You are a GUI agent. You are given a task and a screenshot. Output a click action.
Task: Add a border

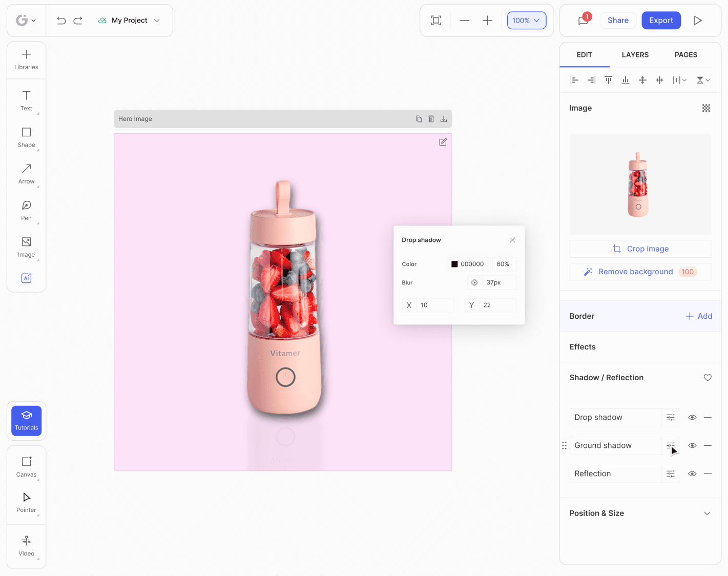(x=699, y=316)
